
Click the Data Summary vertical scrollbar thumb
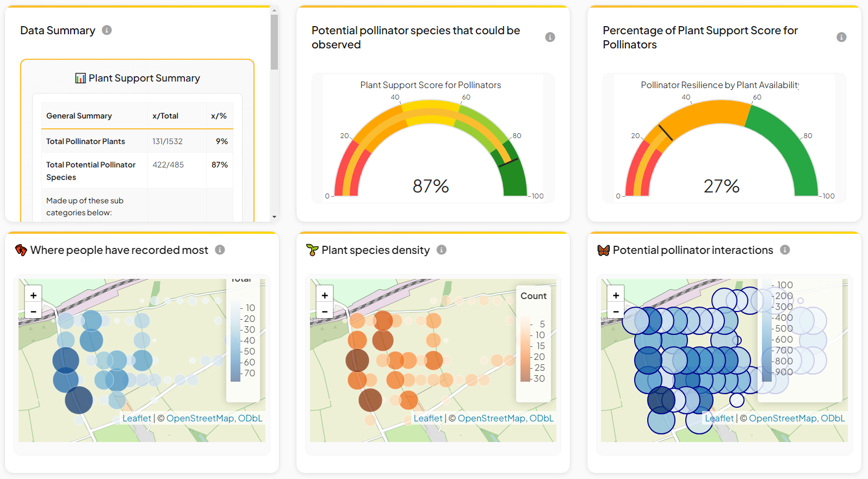pos(275,42)
